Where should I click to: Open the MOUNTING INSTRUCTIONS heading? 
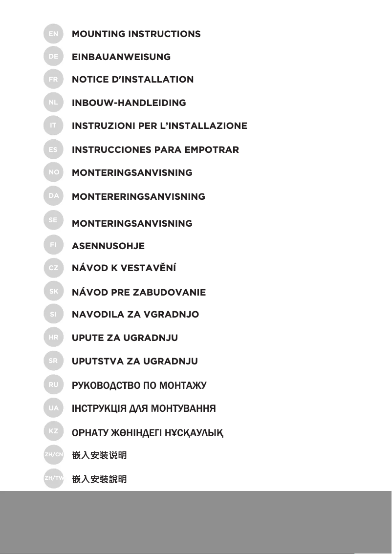point(136,34)
